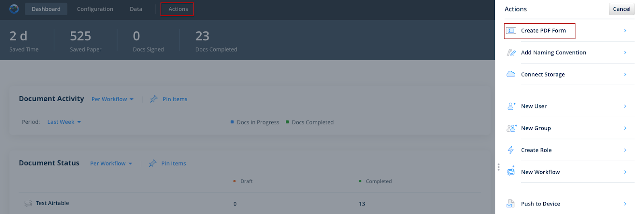Click the New Group people icon
644x214 pixels.
pyautogui.click(x=511, y=128)
